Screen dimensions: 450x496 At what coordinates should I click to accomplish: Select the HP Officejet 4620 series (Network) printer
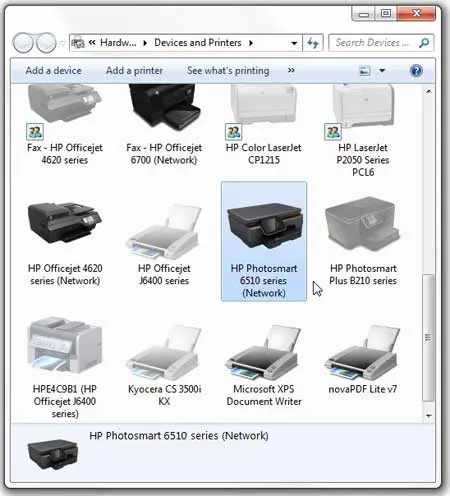(65, 243)
